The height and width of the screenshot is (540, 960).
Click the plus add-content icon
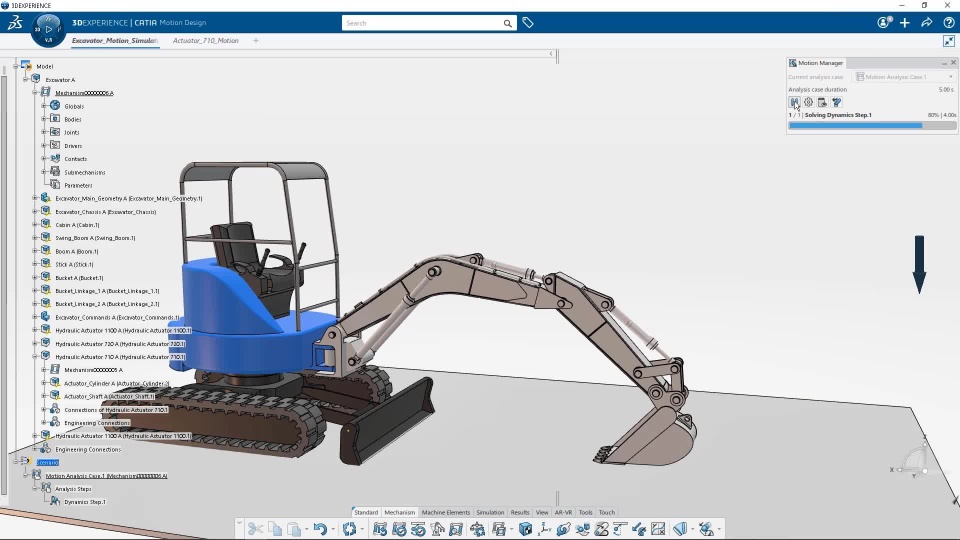905,23
